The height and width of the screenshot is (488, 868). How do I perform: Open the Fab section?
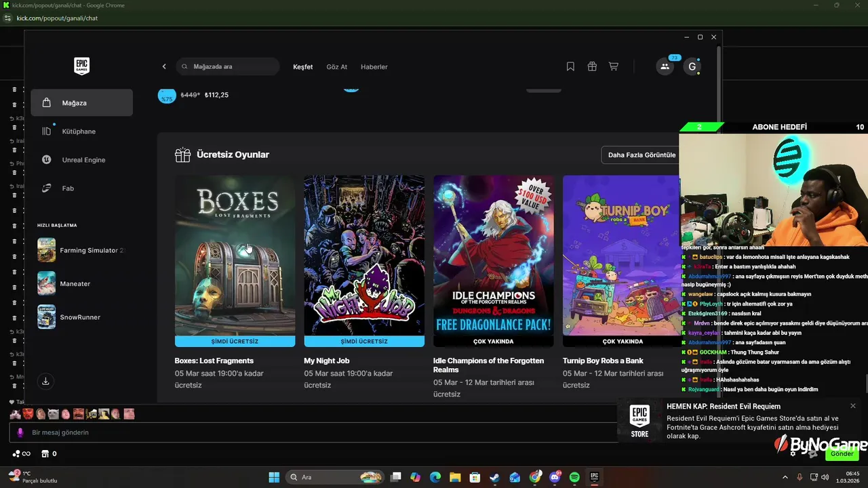pos(81,188)
